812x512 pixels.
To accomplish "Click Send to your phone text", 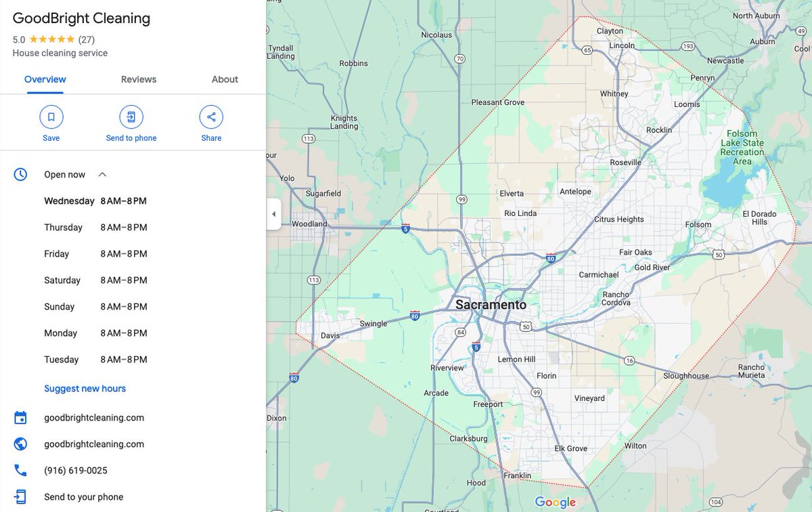I will point(84,497).
